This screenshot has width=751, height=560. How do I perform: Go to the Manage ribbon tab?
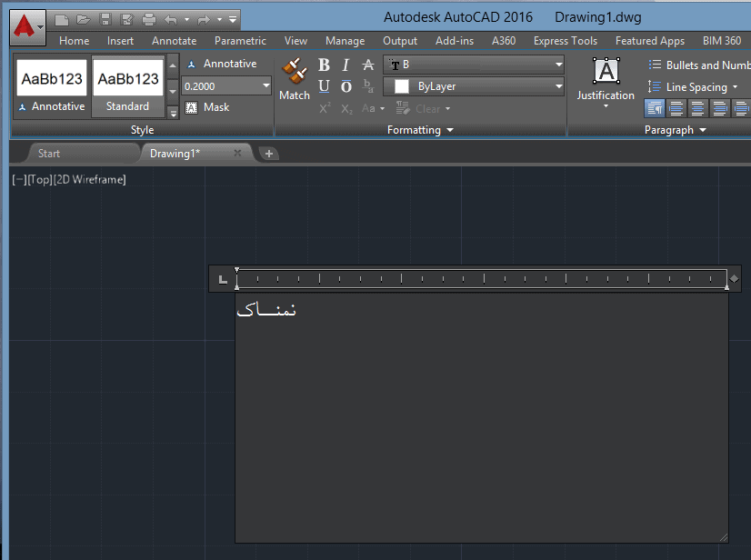point(345,41)
